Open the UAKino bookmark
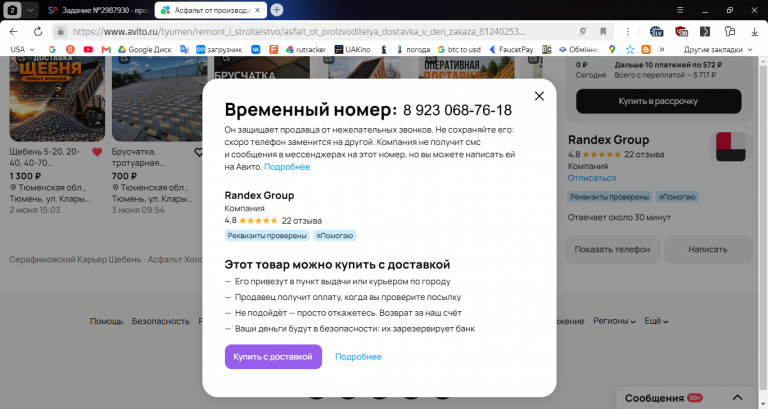Screen dimensions: 768x409 click(x=352, y=49)
